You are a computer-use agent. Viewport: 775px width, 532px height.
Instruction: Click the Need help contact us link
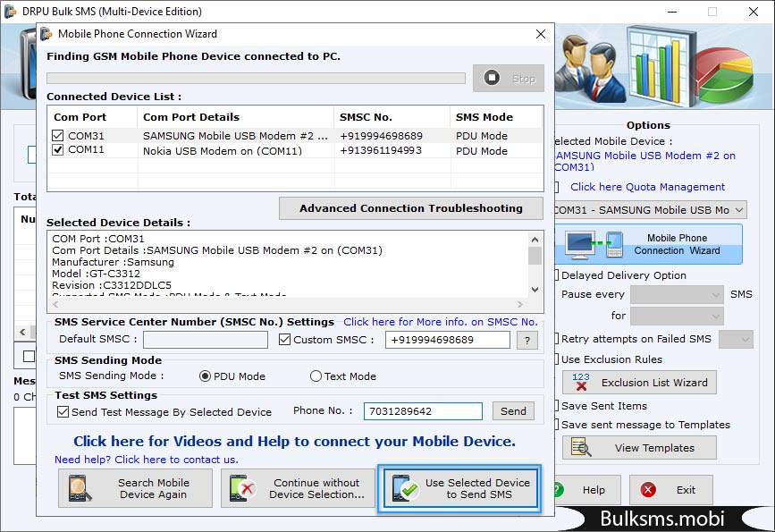(x=147, y=460)
